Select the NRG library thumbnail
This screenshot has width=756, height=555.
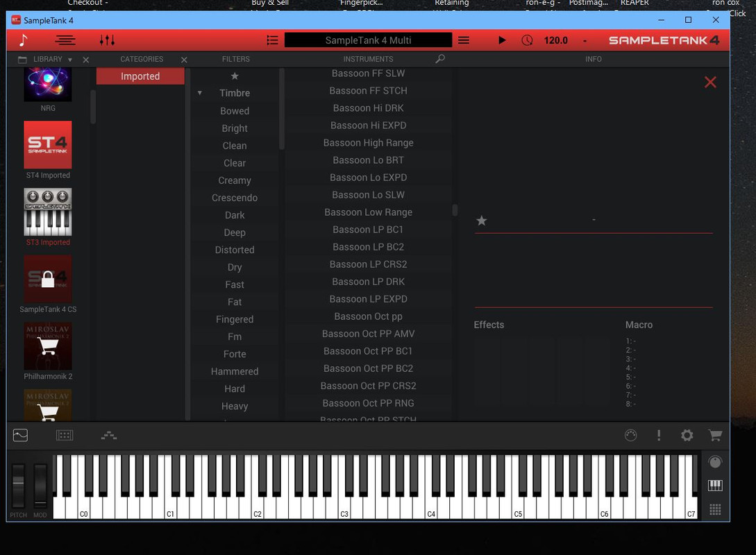pos(48,85)
